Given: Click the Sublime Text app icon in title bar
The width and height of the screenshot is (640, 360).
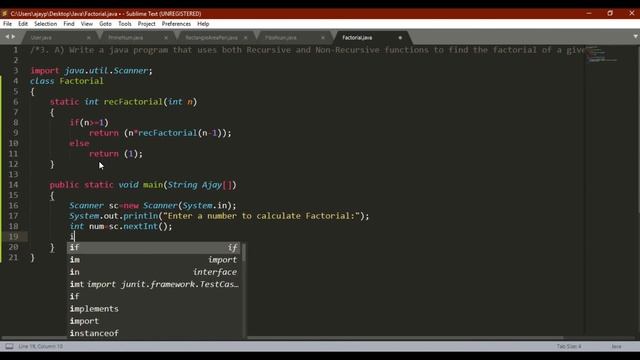Looking at the screenshot, I should 5,13.
